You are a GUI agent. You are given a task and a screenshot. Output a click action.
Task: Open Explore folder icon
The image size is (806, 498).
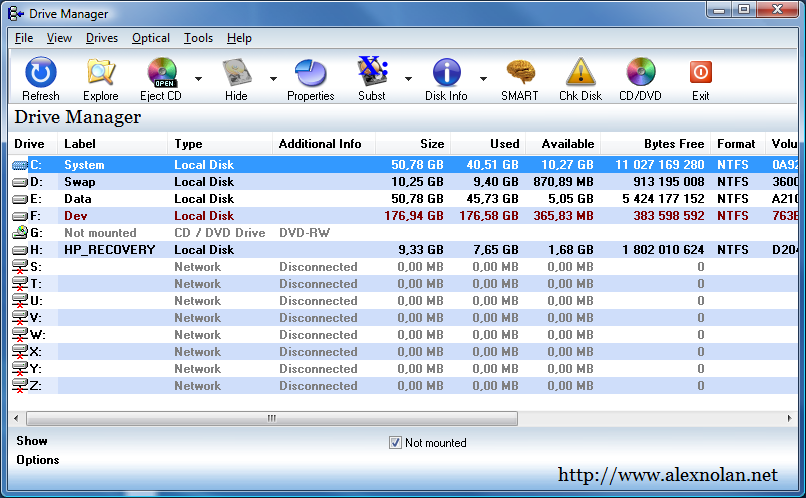point(101,72)
